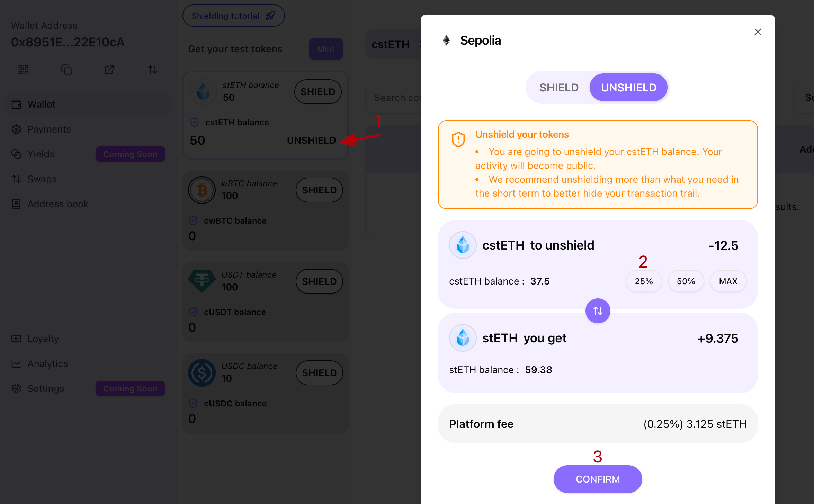Choose the 25% amount option
This screenshot has height=504, width=814.
[644, 281]
